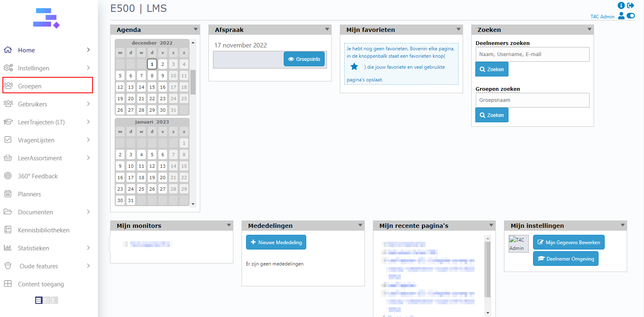Open the user profile icon beside T4C Admin
This screenshot has height=317, width=644.
(621, 16)
